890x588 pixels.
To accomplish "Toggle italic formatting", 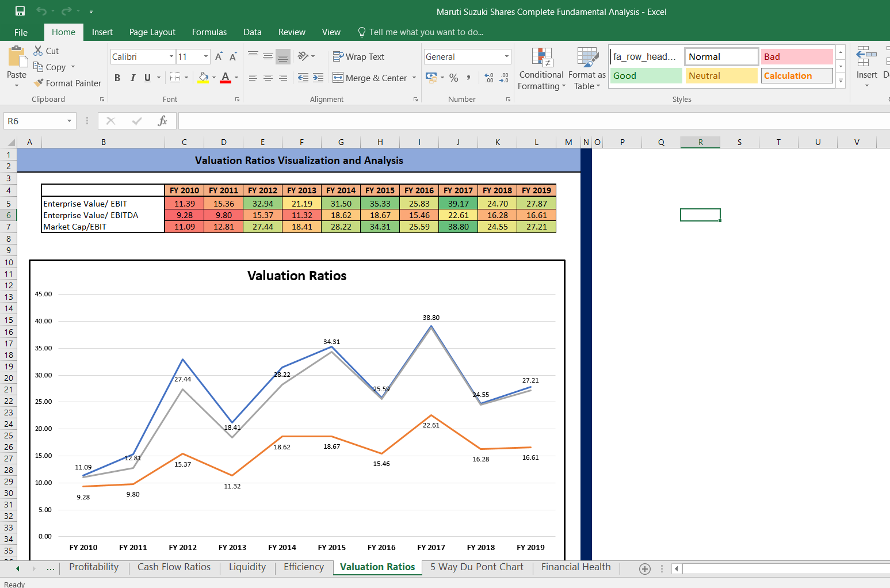I will [x=133, y=78].
